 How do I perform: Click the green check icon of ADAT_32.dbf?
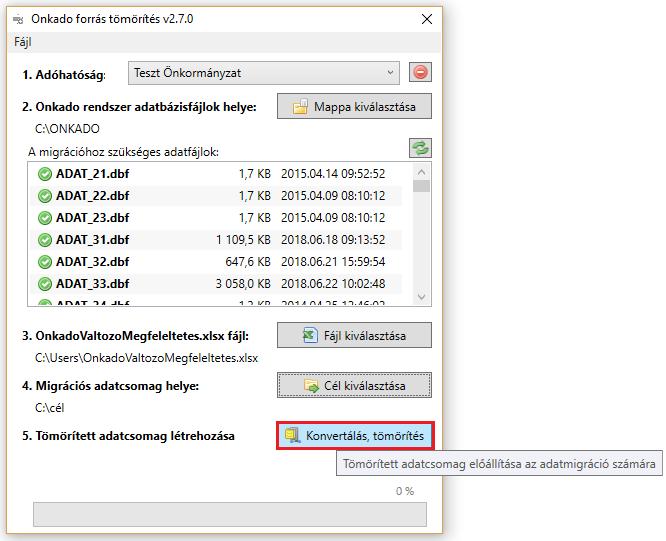(x=45, y=262)
